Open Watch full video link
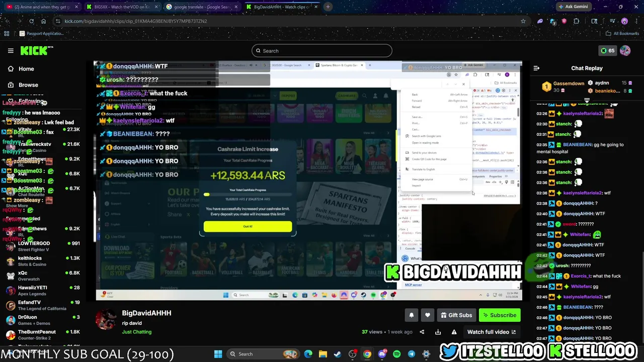Screen dimensions: 644x362 (x=492, y=332)
